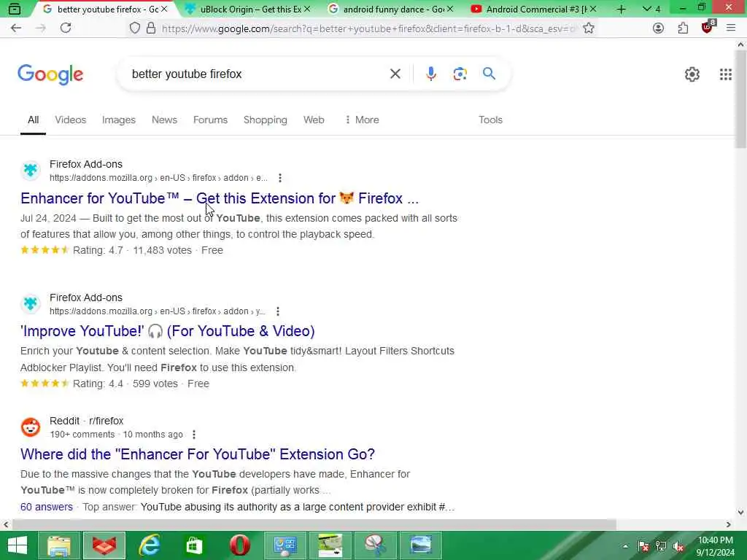Select the Shopping search filter
The image size is (747, 560).
[x=266, y=120]
